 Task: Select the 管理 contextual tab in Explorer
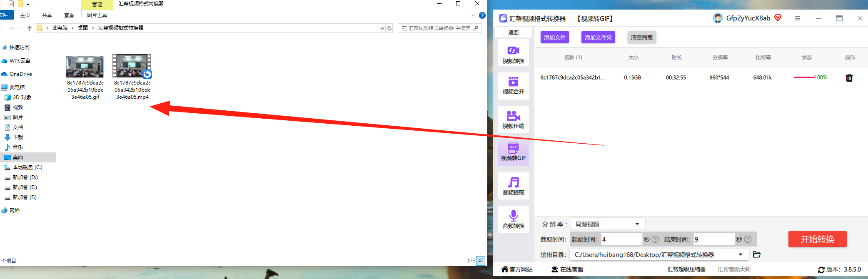[x=97, y=4]
